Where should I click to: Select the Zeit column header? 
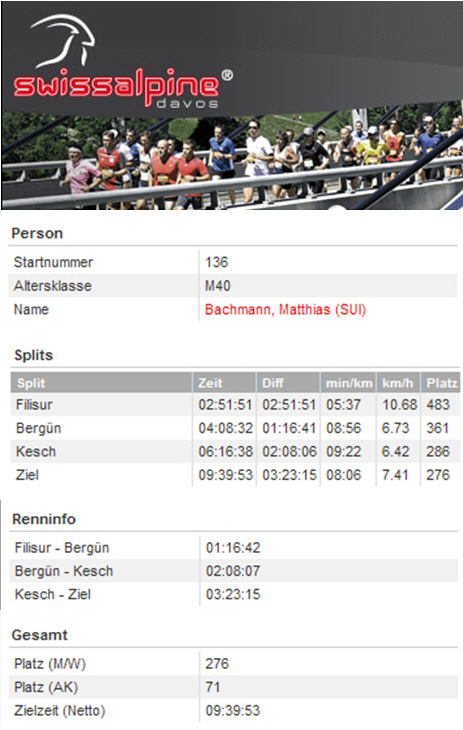pyautogui.click(x=224, y=383)
